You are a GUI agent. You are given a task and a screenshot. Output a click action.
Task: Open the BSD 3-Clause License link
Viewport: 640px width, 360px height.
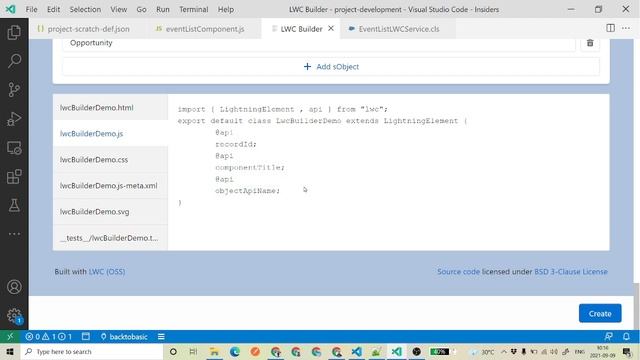pos(571,271)
